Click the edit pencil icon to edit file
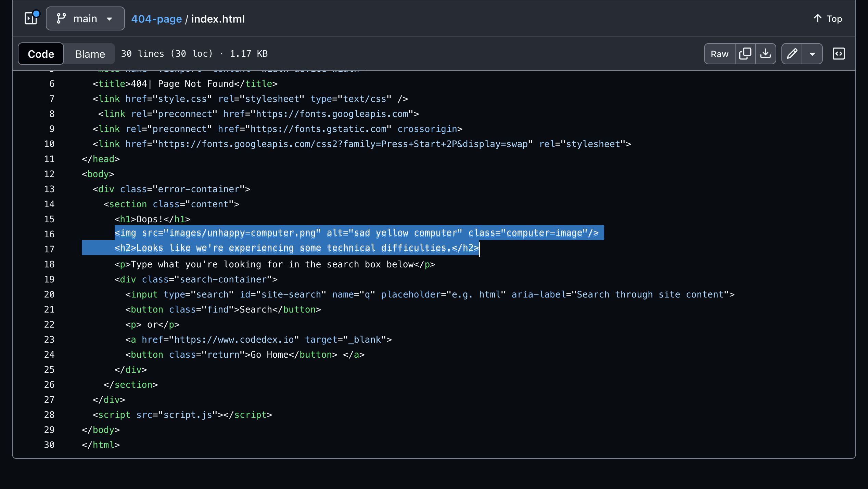The height and width of the screenshot is (489, 868). click(x=792, y=54)
